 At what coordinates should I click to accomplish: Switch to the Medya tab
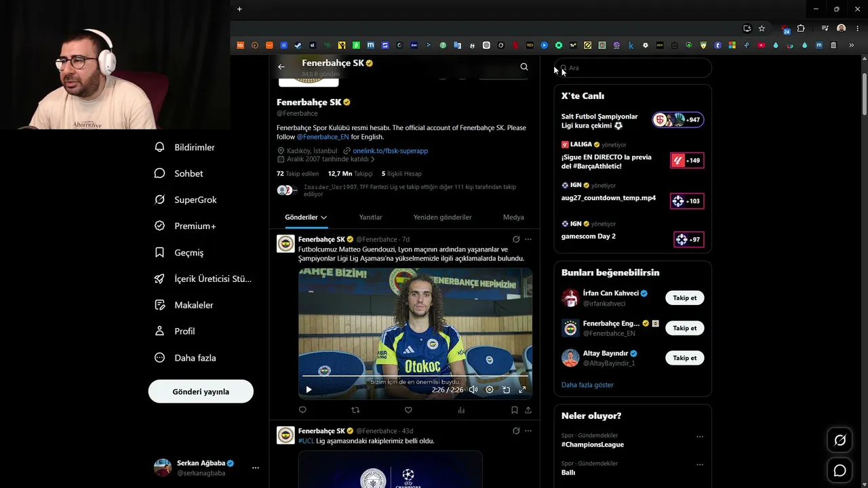[513, 217]
